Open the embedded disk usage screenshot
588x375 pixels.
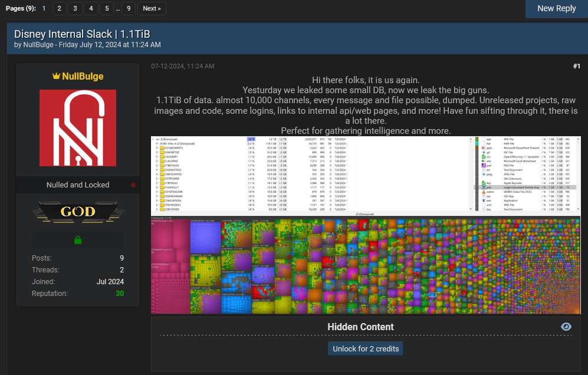(366, 225)
